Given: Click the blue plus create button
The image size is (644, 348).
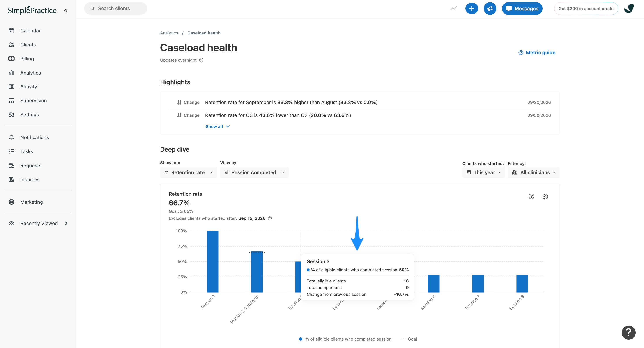Looking at the screenshot, I should pos(471,9).
